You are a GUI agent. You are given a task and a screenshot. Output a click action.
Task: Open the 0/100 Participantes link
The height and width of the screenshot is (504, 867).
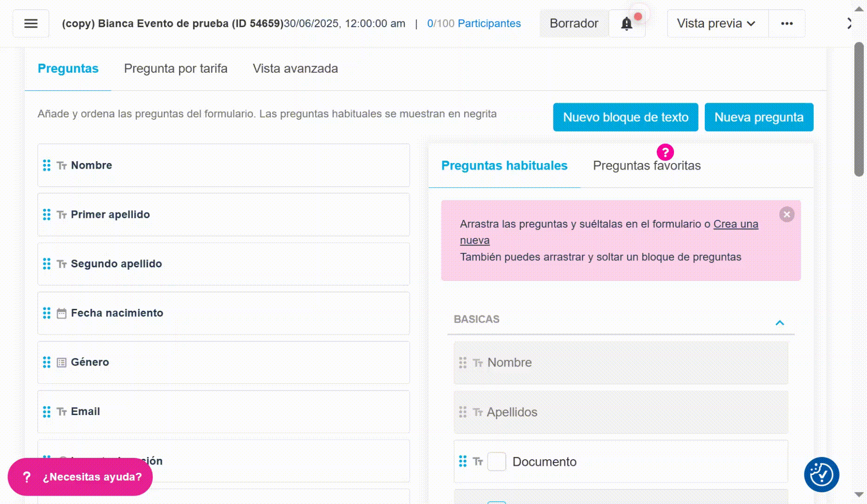point(474,23)
